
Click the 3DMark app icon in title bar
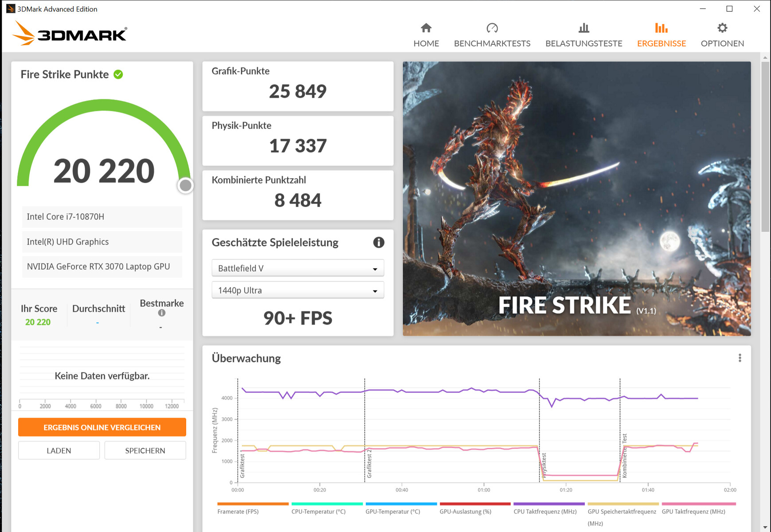11,9
